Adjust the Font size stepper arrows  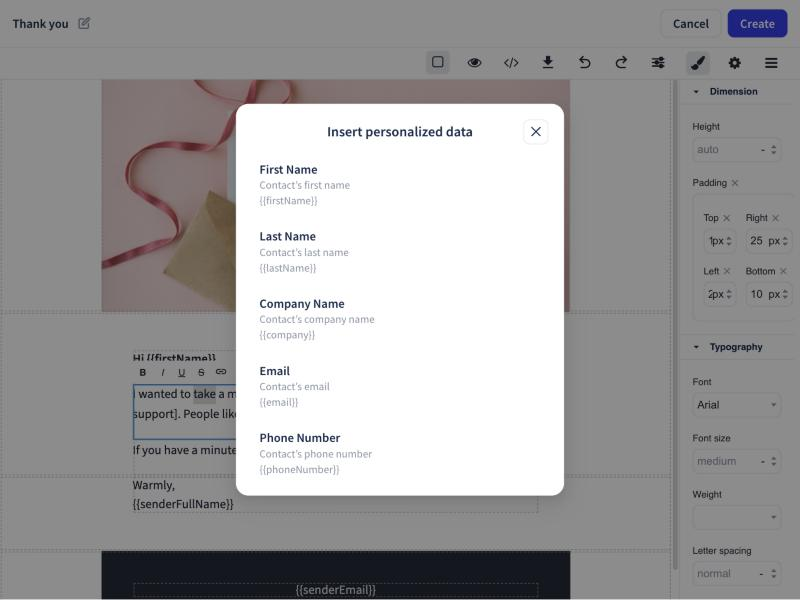pyautogui.click(x=773, y=461)
